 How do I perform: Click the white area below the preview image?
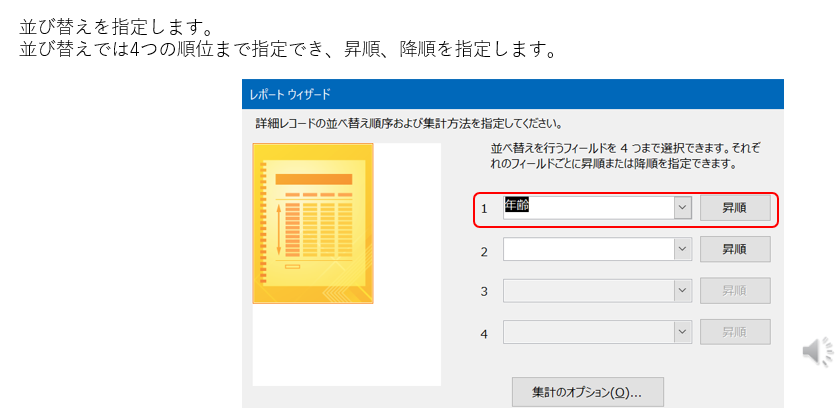(x=346, y=345)
